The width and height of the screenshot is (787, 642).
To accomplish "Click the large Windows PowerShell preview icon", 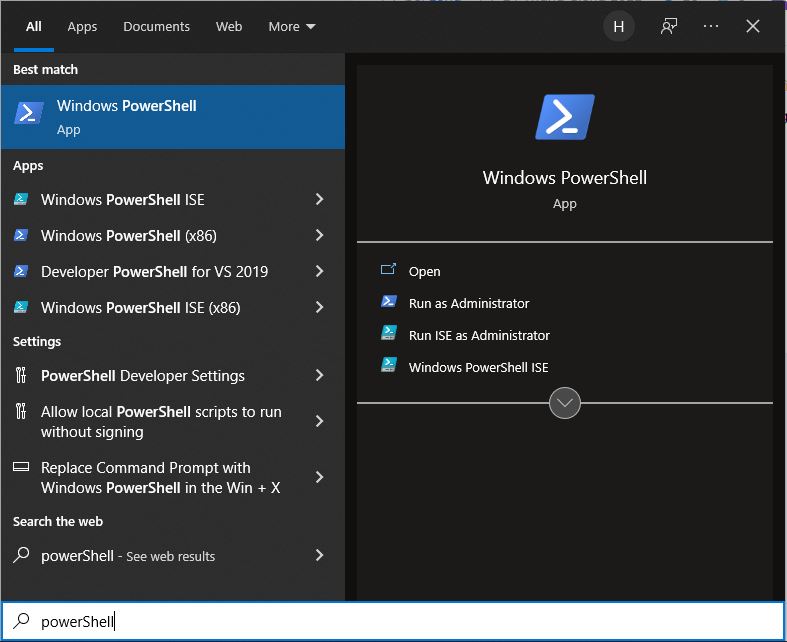I will click(x=564, y=117).
